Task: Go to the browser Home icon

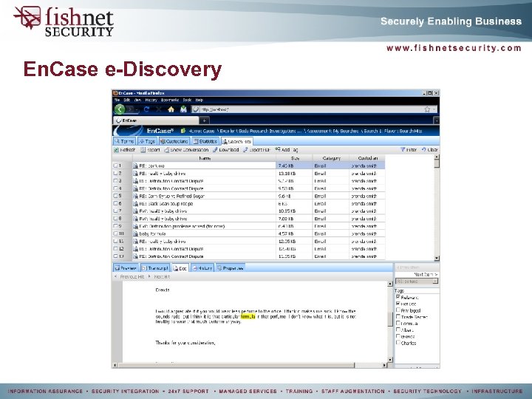Action: pos(171,109)
